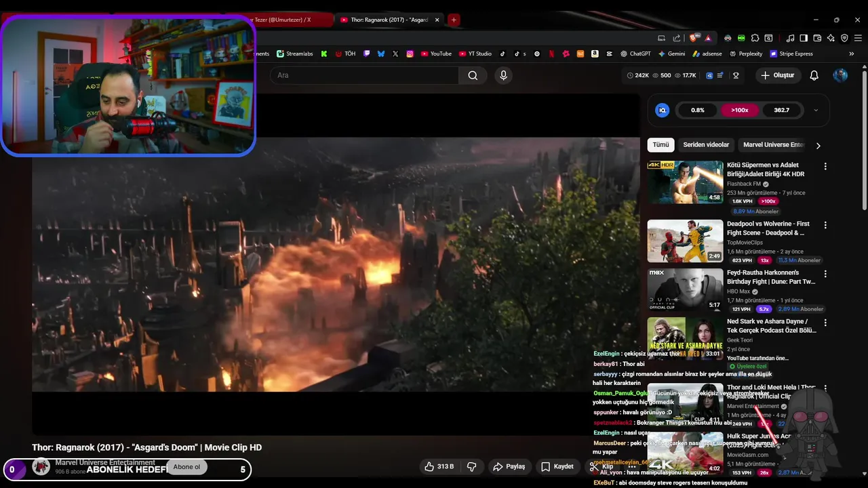
Task: Click the Thor: Ragnarok video player
Action: [336, 264]
